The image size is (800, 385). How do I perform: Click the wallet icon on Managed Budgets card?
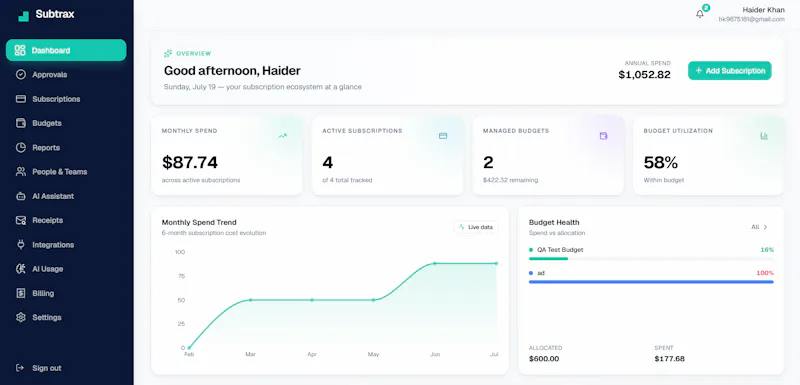(604, 136)
